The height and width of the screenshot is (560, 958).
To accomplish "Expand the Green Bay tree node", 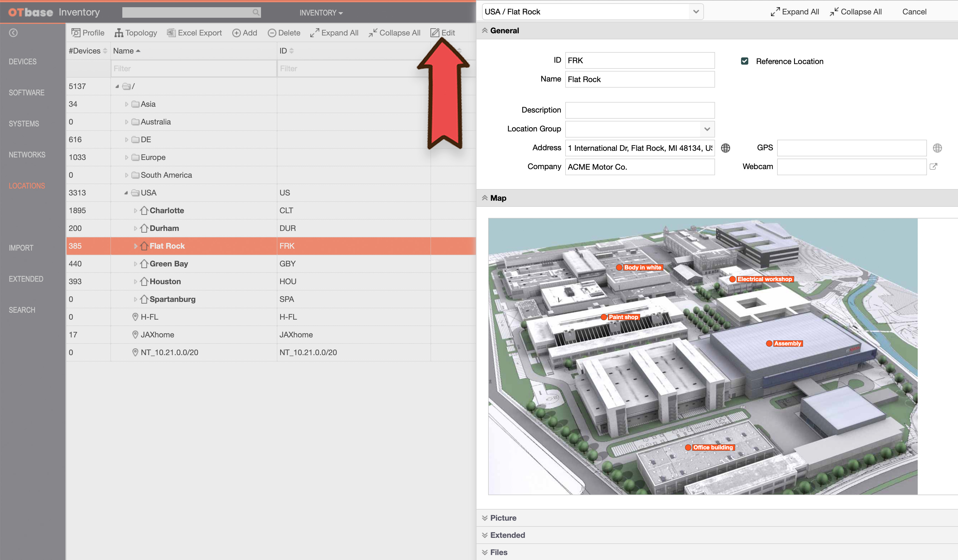I will tap(135, 264).
